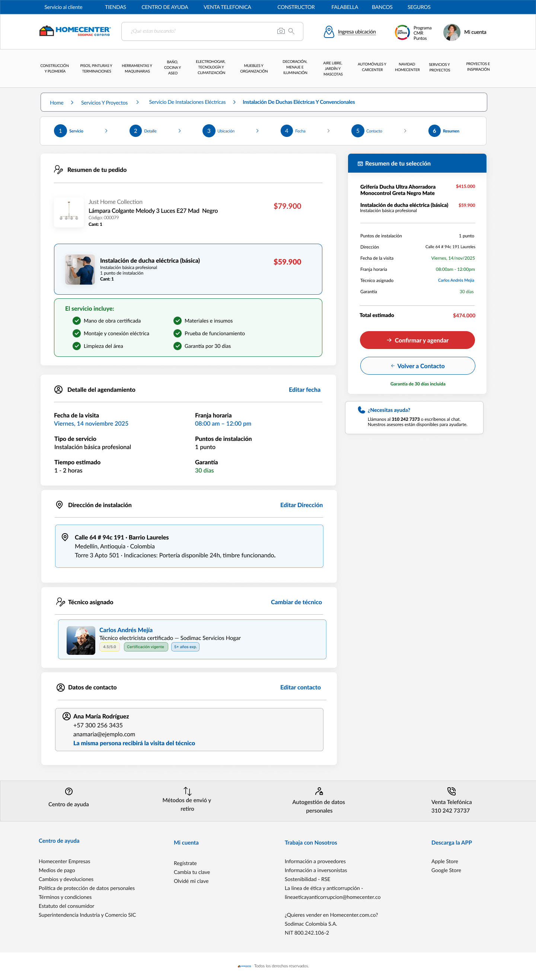Click the Servicios Y Proyectos breadcrumb
Viewport: 536px width, 980px height.
(x=104, y=103)
